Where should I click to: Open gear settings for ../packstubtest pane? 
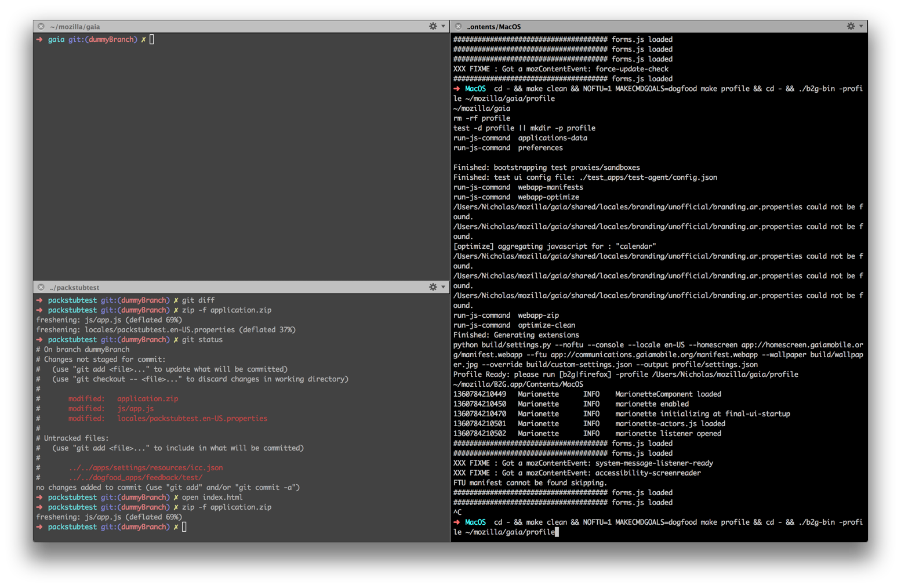tap(433, 287)
